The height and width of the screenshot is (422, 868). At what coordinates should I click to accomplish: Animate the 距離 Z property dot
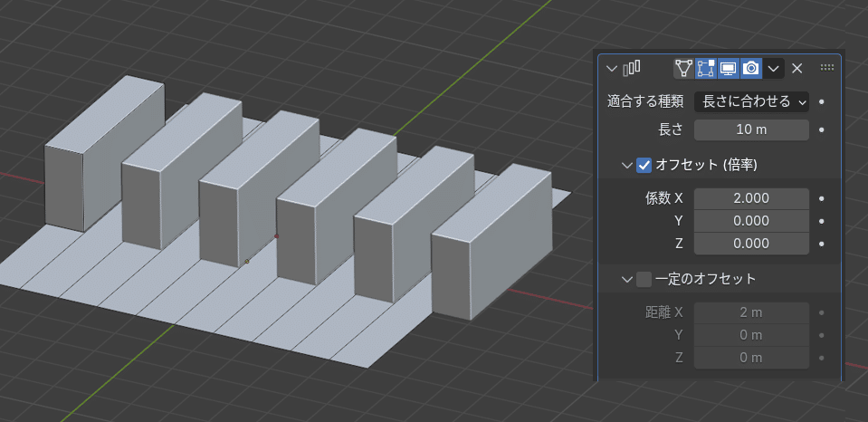[822, 358]
